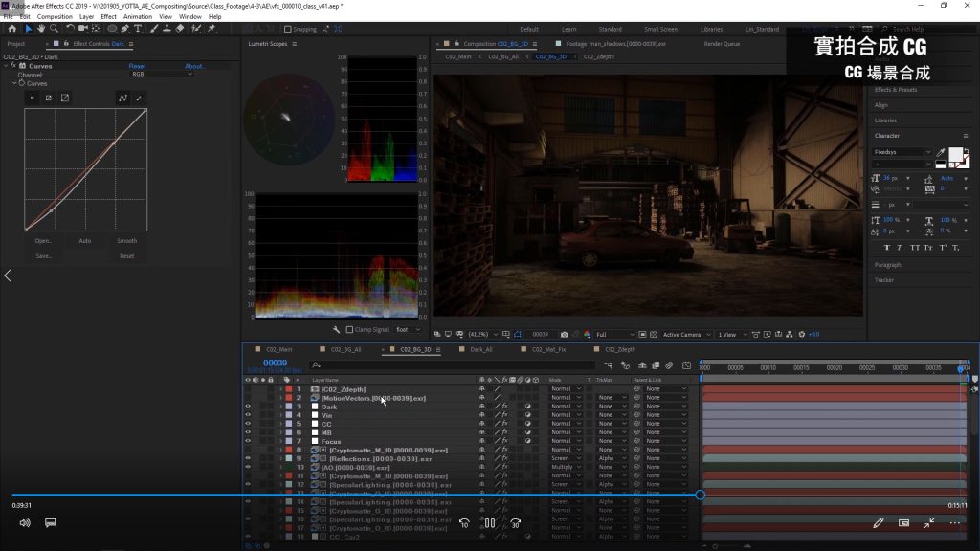Viewport: 980px width, 551px height.
Task: Toggle visibility of the Dark layer
Action: [248, 407]
